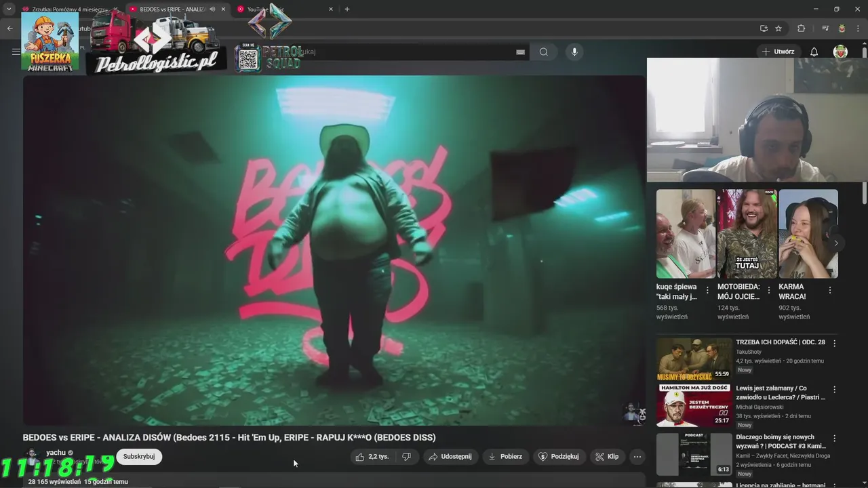
Task: Click the channel watermark icon in video corner
Action: pos(634,413)
